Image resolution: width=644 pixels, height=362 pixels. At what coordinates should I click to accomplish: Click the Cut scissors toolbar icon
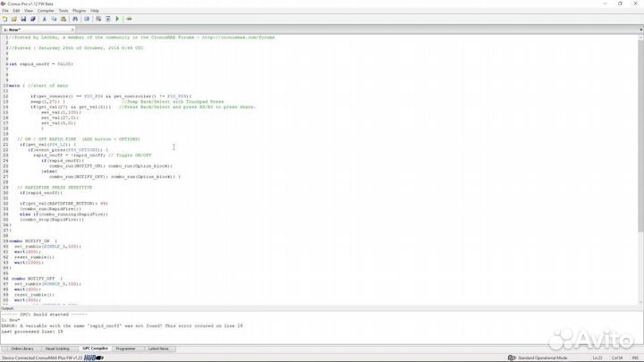46,19
